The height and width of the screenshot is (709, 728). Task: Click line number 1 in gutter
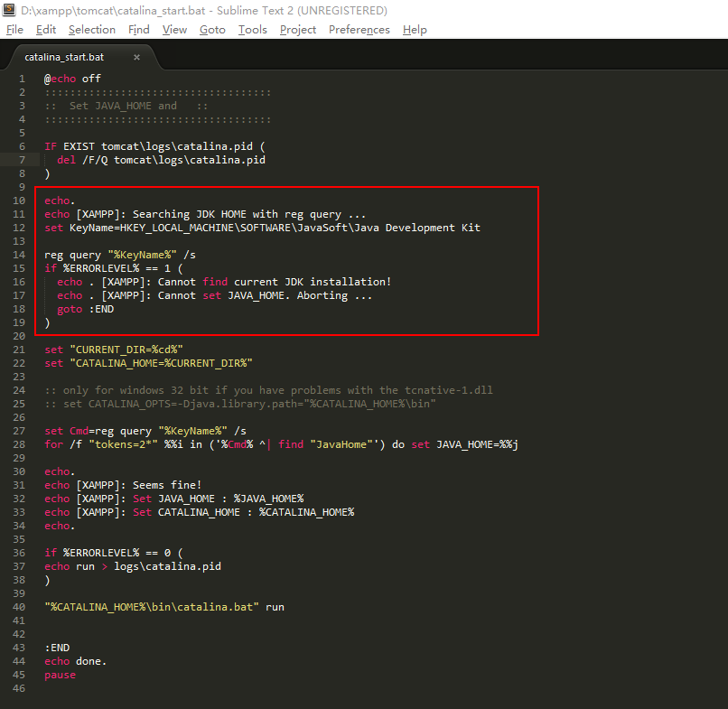coord(22,79)
